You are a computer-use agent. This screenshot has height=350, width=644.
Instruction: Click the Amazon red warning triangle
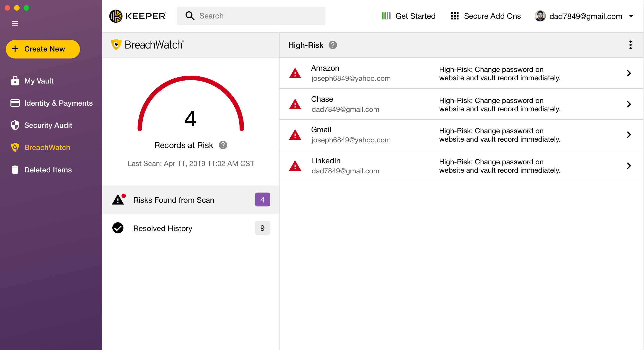click(295, 73)
